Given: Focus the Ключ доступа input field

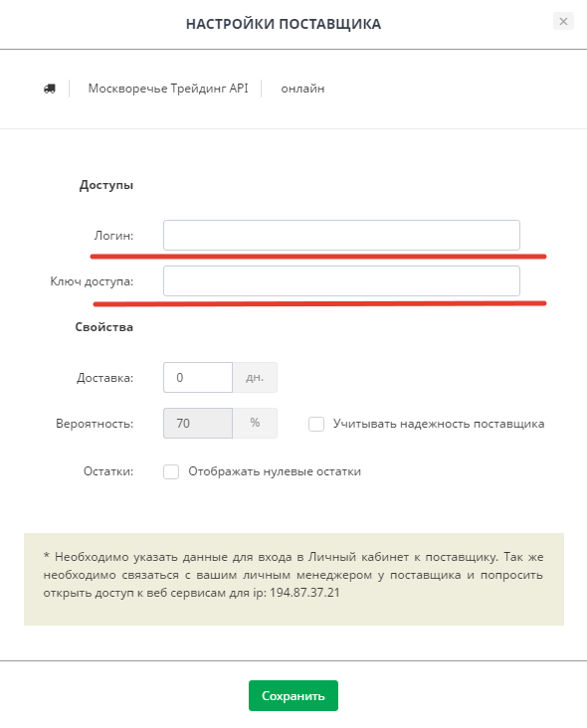Looking at the screenshot, I should click(x=341, y=280).
